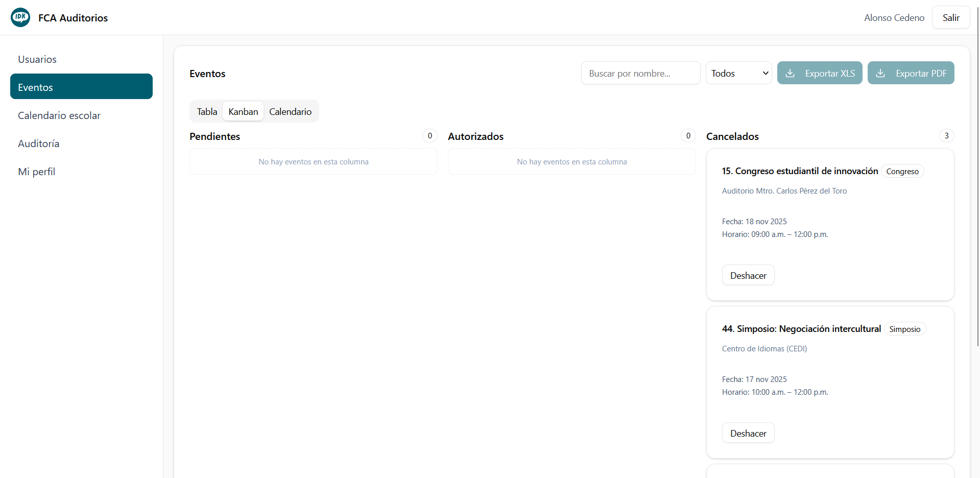Click the Congreso tag badge

point(902,172)
